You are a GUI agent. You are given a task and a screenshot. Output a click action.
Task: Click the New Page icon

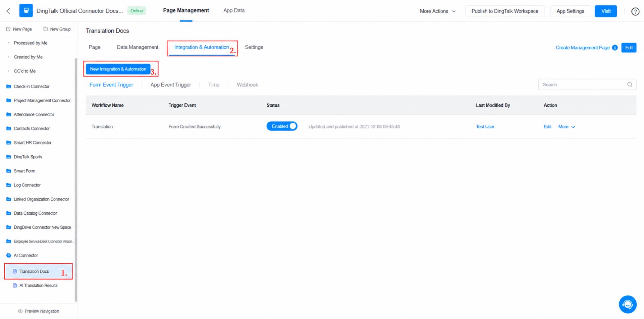[x=8, y=29]
